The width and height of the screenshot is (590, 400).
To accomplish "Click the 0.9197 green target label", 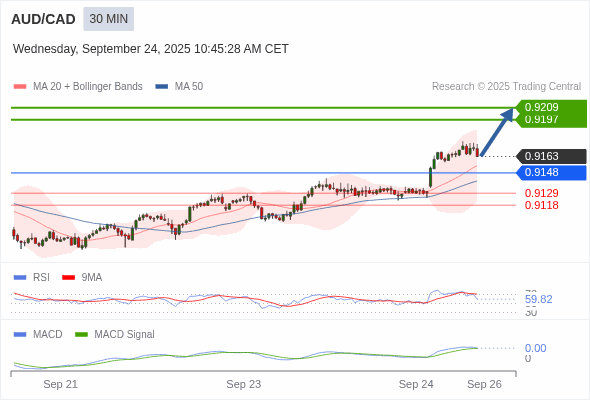I will (x=541, y=119).
